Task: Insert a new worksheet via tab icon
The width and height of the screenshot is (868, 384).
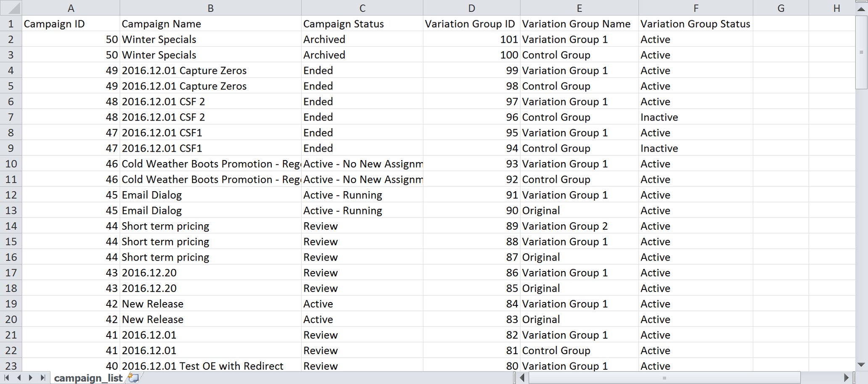Action: 133,378
